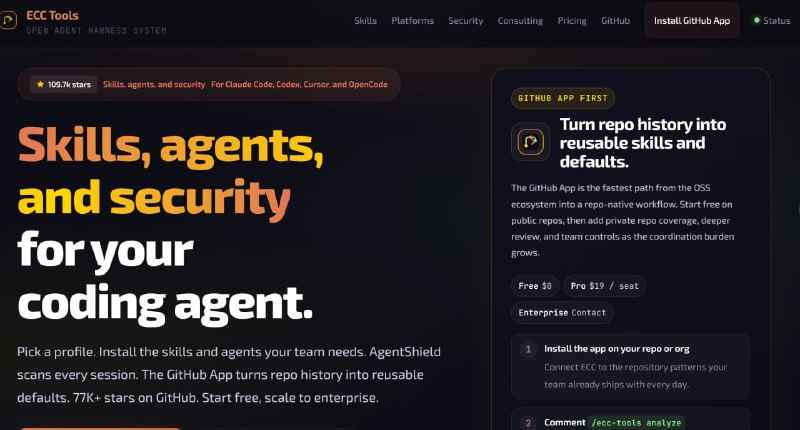Viewport: 800px width, 430px height.
Task: Open the Platforms nav item
Action: pyautogui.click(x=412, y=21)
